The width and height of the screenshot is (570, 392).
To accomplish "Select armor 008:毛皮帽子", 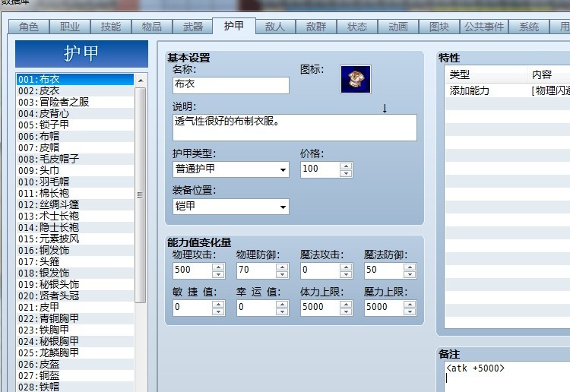I will (75, 159).
